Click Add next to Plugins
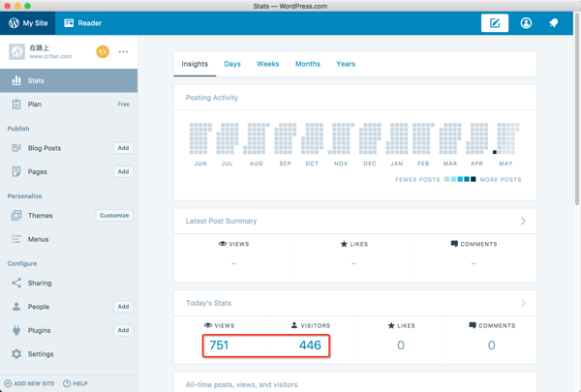Screen dimensions: 581x392 [123, 330]
